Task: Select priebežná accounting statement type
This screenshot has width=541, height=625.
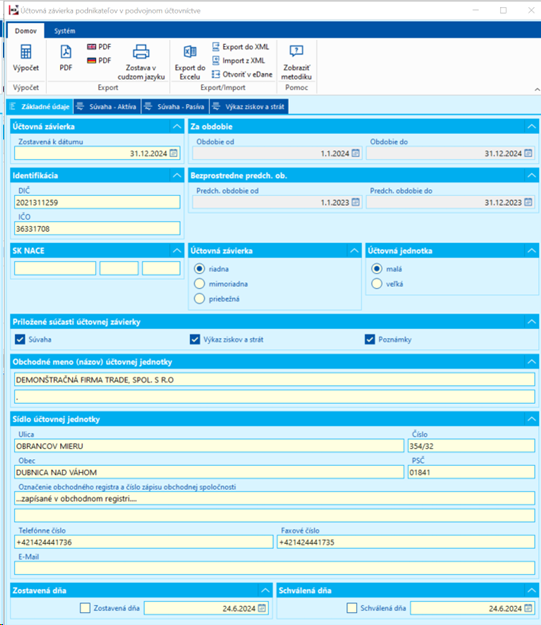Action: click(x=199, y=299)
